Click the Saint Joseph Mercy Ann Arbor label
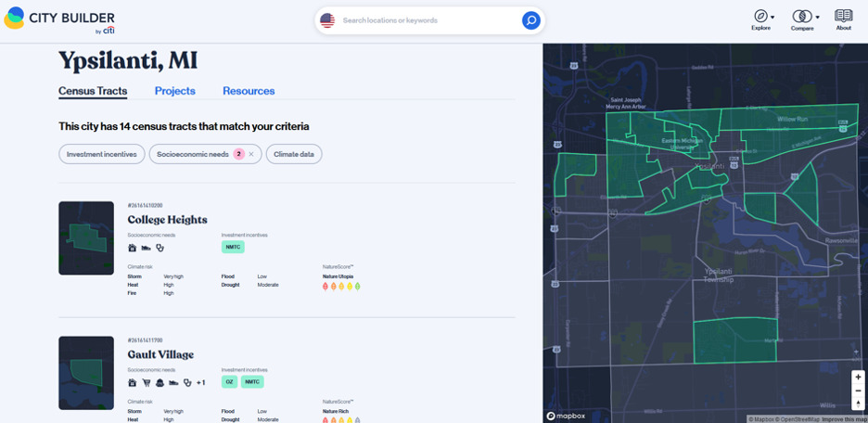The width and height of the screenshot is (868, 423). coord(626,103)
